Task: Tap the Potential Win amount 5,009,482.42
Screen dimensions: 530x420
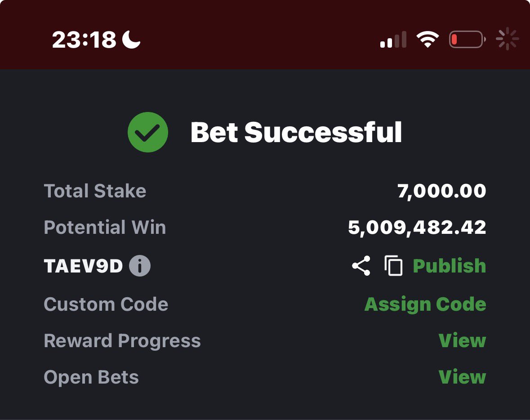Action: tap(417, 227)
